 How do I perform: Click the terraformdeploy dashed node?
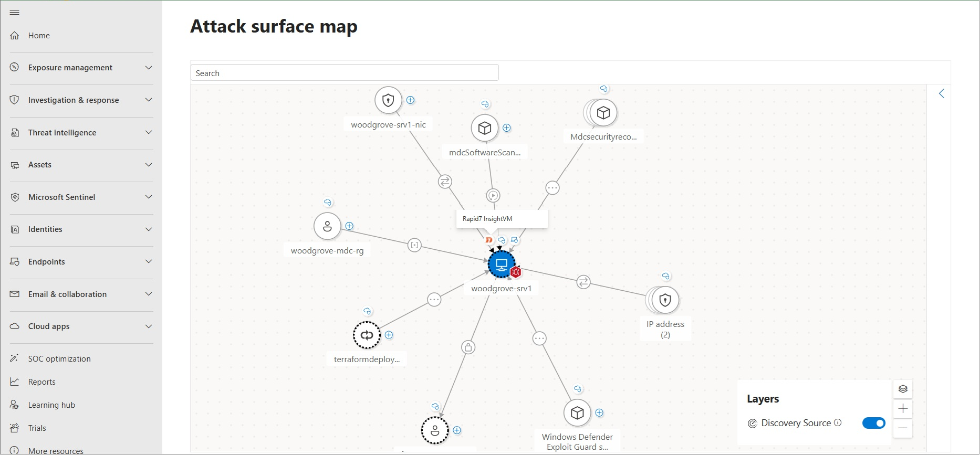367,335
